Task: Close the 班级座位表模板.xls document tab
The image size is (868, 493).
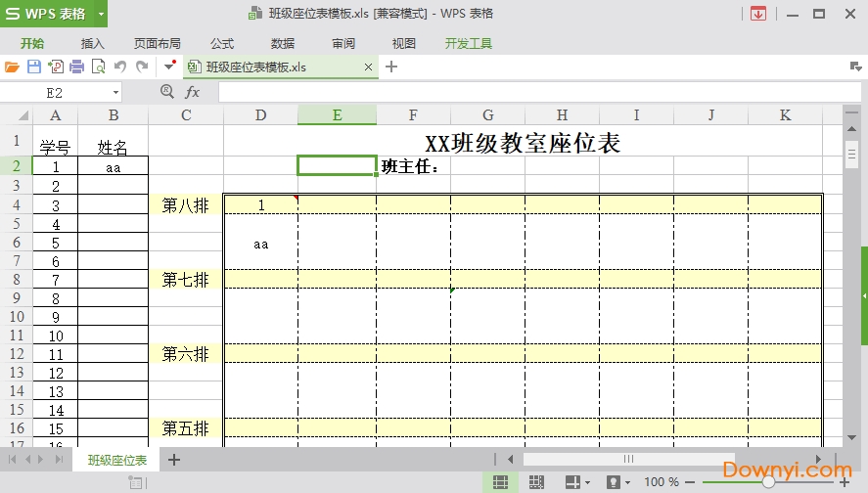Action: click(368, 67)
